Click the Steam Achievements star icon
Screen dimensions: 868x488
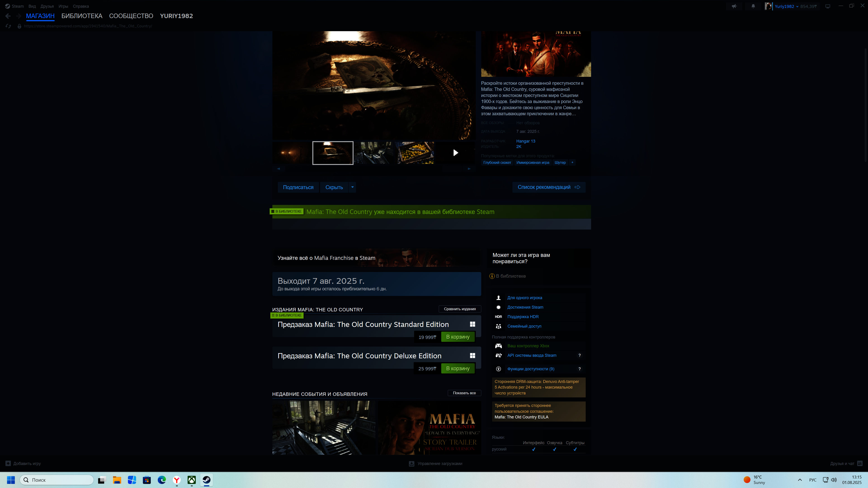pyautogui.click(x=498, y=307)
